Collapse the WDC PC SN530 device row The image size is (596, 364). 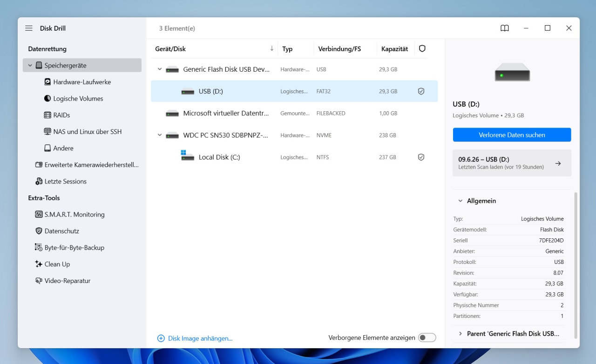pos(160,135)
